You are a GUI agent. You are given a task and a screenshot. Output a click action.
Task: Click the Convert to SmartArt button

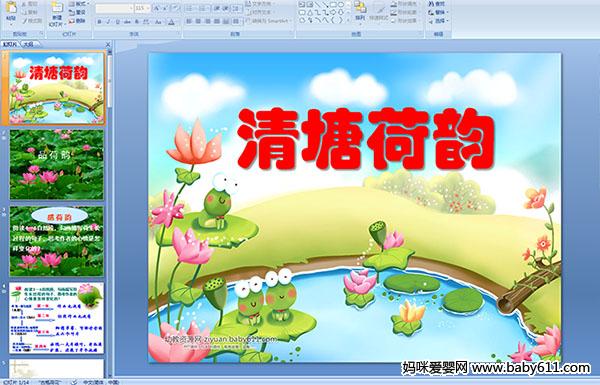(268, 21)
